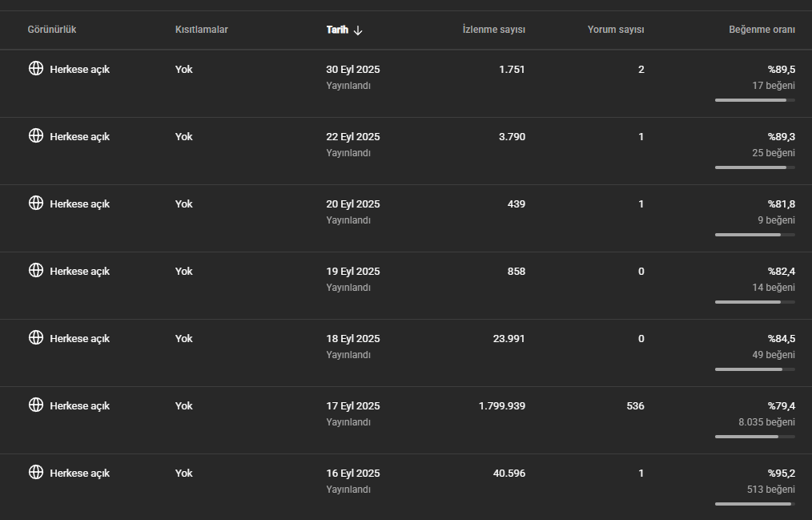Image resolution: width=812 pixels, height=520 pixels.
Task: Click the globe icon in the 16 Eyl 2025 row
Action: [36, 472]
